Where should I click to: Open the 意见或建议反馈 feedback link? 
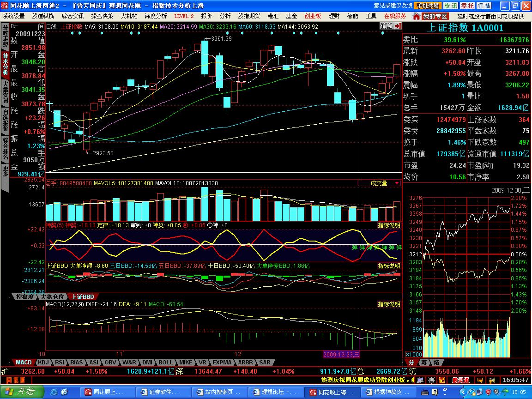click(x=393, y=6)
